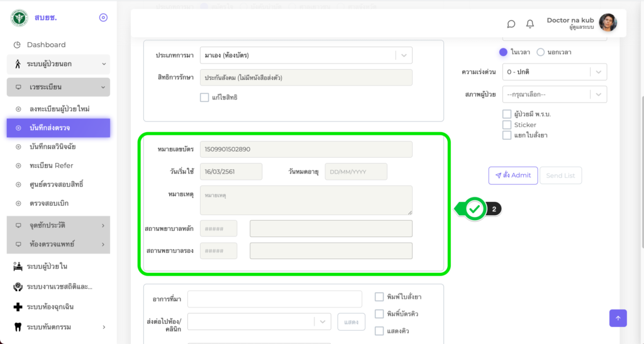644x344 pixels.
Task: Expand the สภาพผู้ป่วย dropdown
Action: coord(554,94)
